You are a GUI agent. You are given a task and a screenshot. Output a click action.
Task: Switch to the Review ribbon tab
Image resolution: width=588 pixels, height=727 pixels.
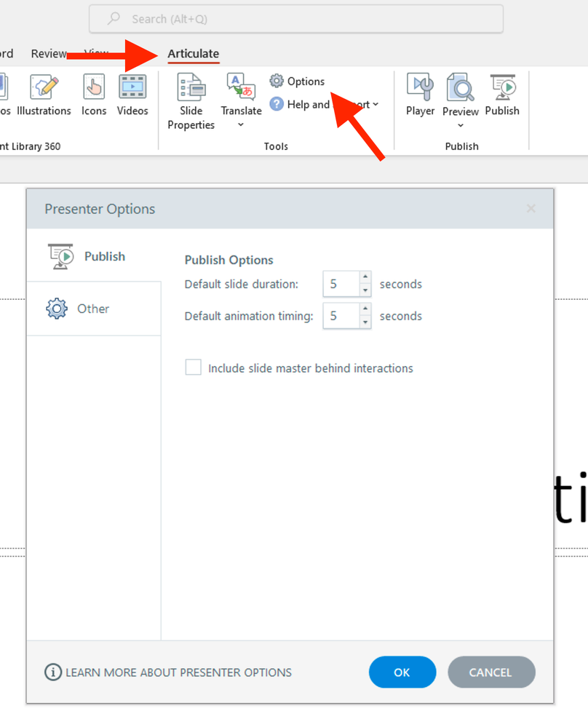[49, 54]
